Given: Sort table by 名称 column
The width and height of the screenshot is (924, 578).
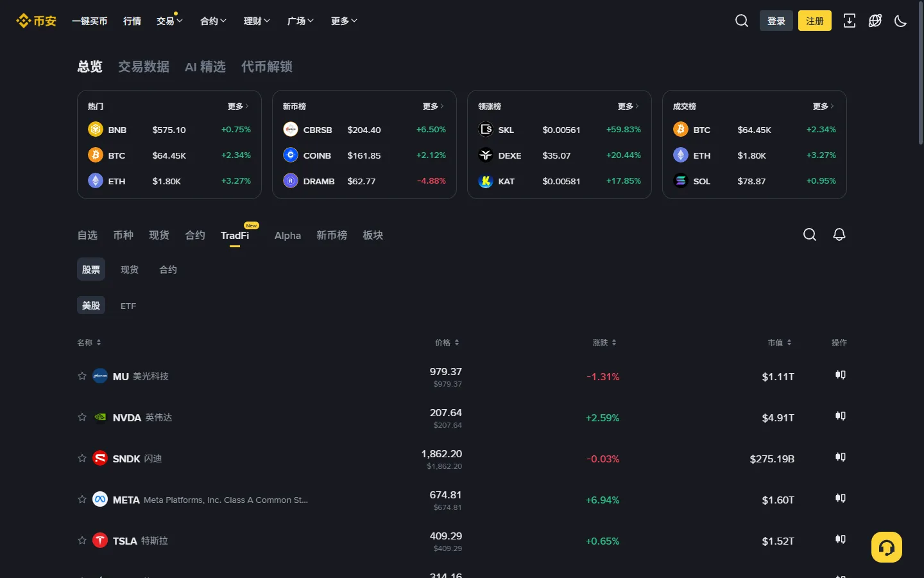Looking at the screenshot, I should point(89,343).
